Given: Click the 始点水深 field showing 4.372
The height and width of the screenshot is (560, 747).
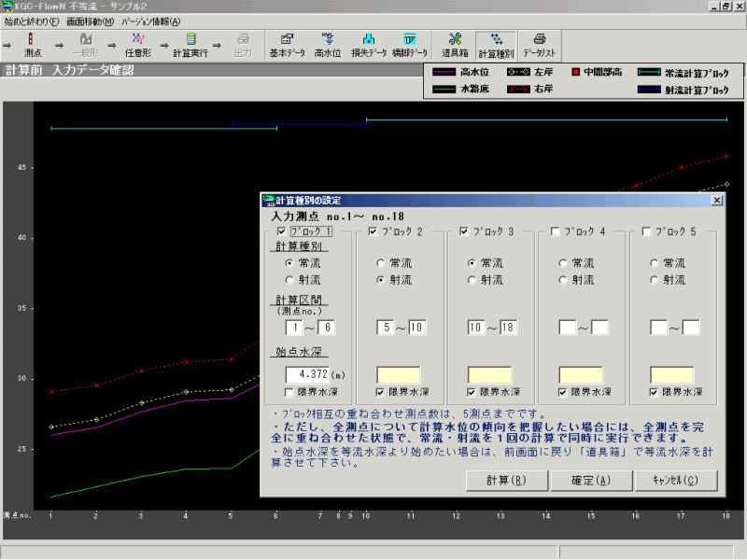Looking at the screenshot, I should tap(309, 374).
